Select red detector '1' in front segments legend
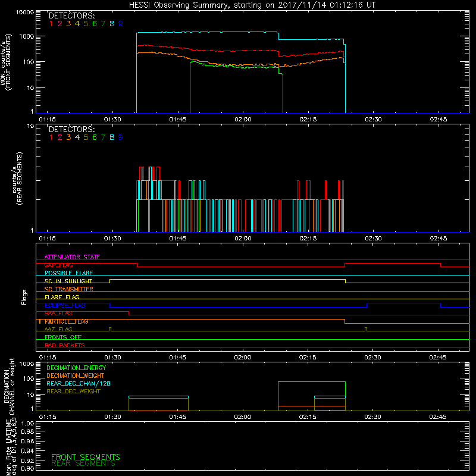The width and height of the screenshot is (476, 476). 51,24
